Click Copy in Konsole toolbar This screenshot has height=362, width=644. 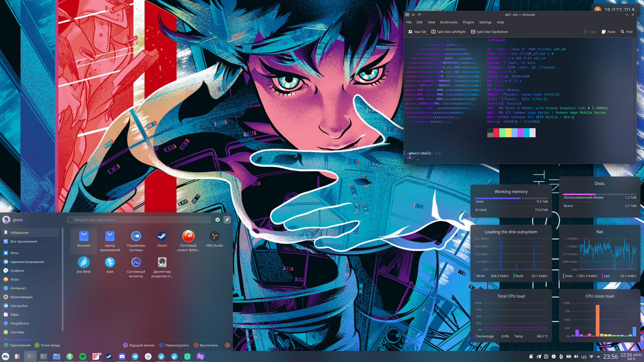click(590, 32)
